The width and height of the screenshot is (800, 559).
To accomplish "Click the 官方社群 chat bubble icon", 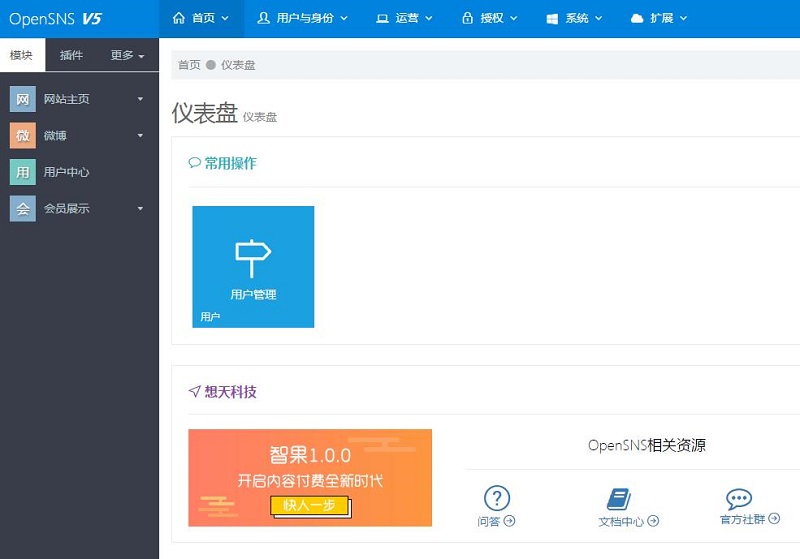I will (739, 499).
